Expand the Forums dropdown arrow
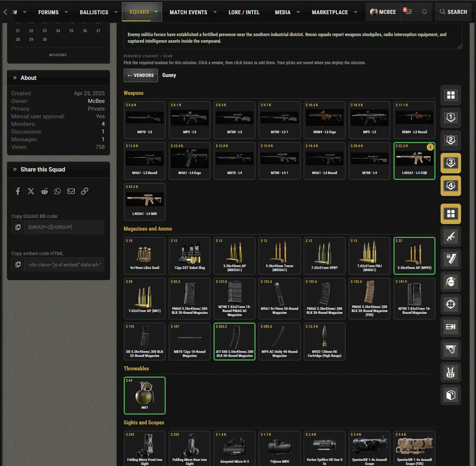Image resolution: width=476 pixels, height=466 pixels. (x=66, y=12)
